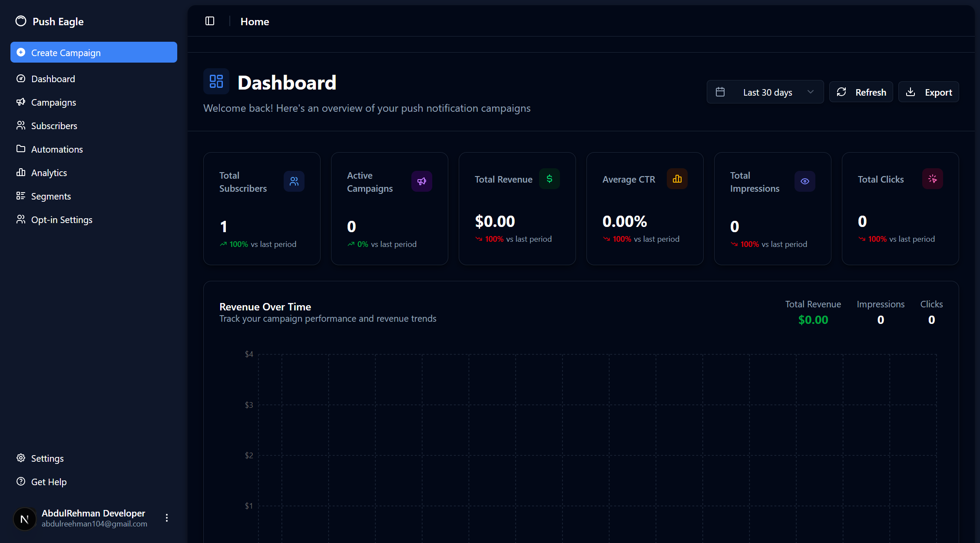Click the Dashboard gauge icon in sidebar
Viewport: 980px width, 543px height.
pyautogui.click(x=21, y=79)
